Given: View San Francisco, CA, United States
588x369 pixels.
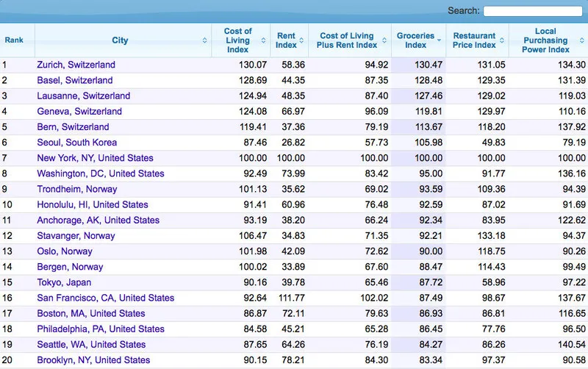Looking at the screenshot, I should [105, 298].
